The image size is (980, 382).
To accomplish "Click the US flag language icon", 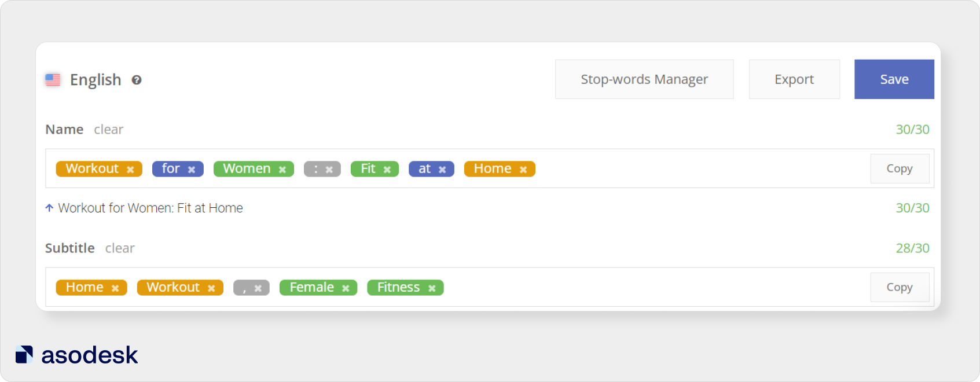I will click(x=53, y=79).
